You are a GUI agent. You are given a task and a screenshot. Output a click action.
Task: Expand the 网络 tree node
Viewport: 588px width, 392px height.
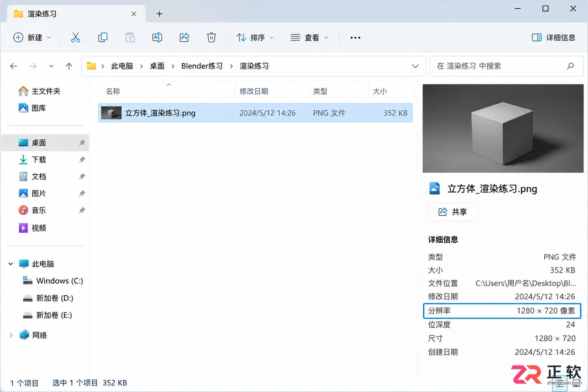pos(11,335)
